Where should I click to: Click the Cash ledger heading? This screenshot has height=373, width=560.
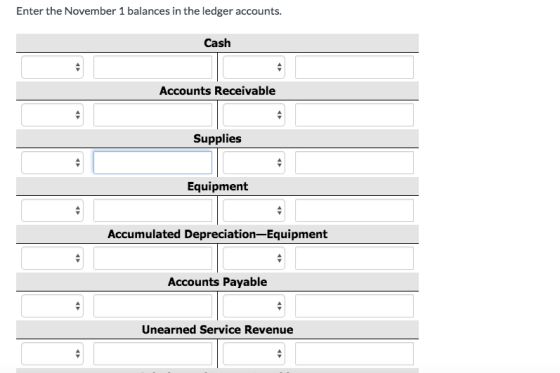217,43
